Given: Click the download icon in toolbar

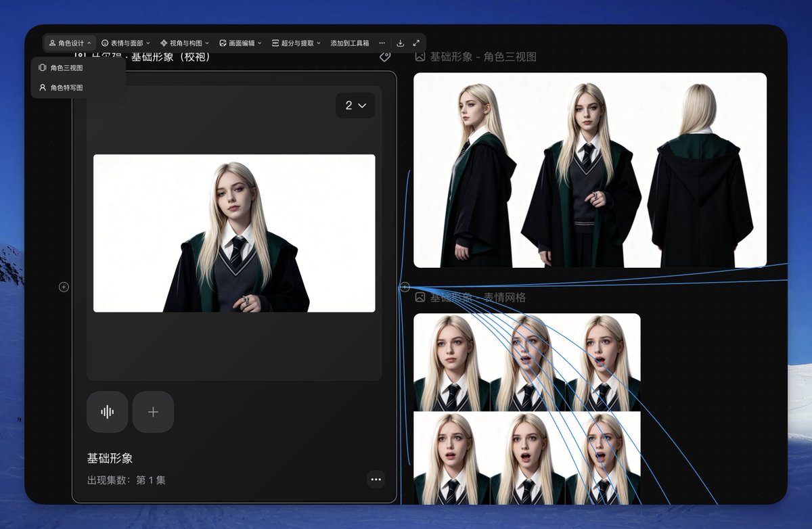Looking at the screenshot, I should point(401,43).
